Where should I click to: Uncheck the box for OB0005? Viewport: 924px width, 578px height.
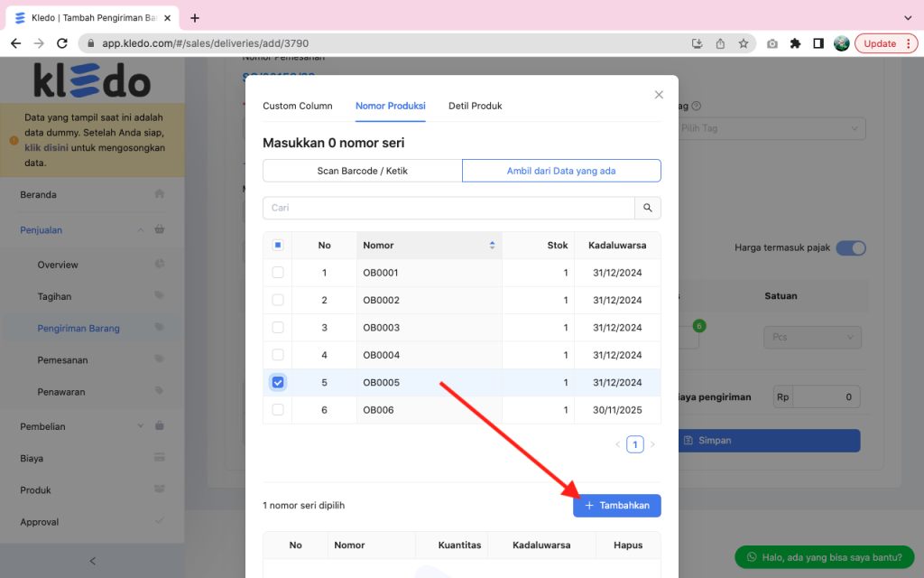click(x=278, y=382)
